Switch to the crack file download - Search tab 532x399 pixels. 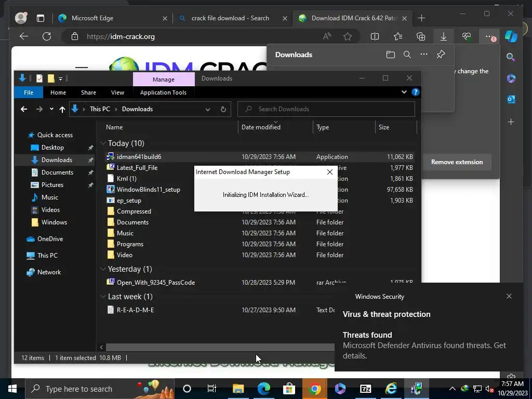pos(230,18)
